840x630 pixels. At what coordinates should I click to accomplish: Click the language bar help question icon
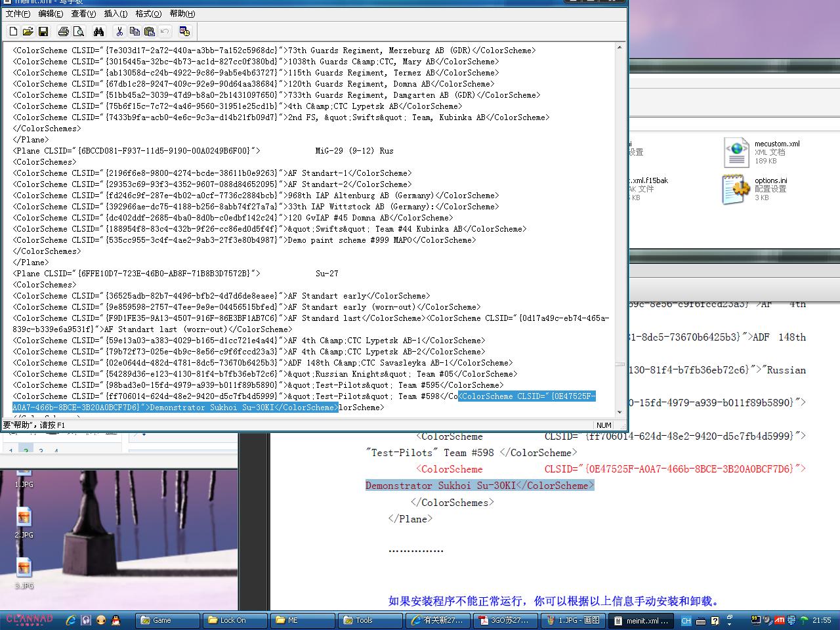[715, 621]
